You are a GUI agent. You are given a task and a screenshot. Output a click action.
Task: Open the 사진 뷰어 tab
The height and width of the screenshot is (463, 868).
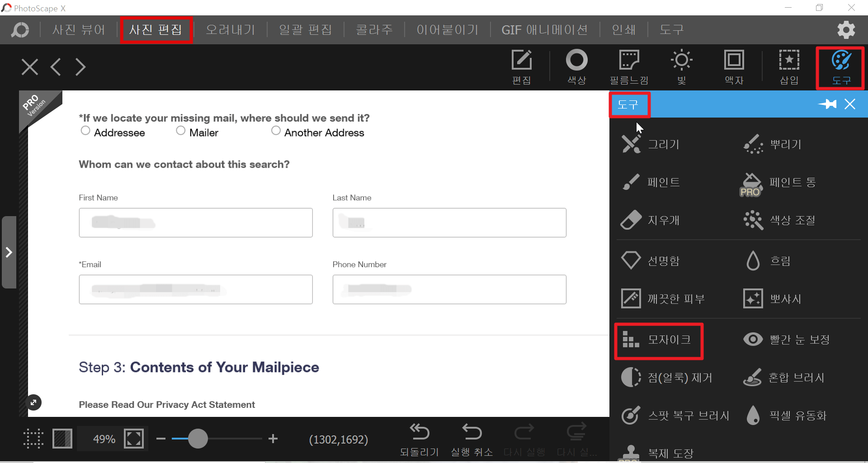click(79, 30)
